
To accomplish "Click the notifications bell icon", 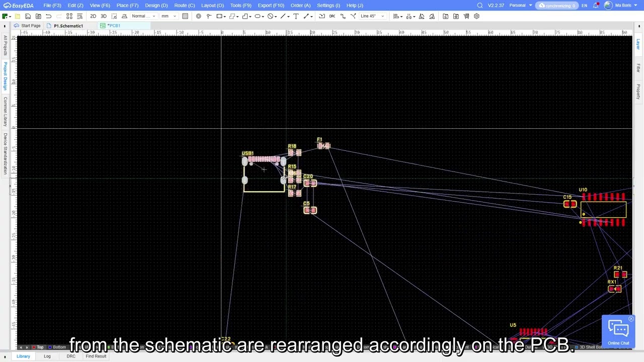I will 596,6.
